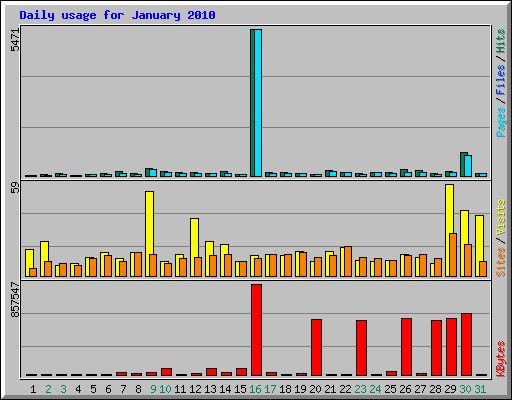Click the day 31 label on the axis
This screenshot has height=400, width=512.
[x=480, y=389]
